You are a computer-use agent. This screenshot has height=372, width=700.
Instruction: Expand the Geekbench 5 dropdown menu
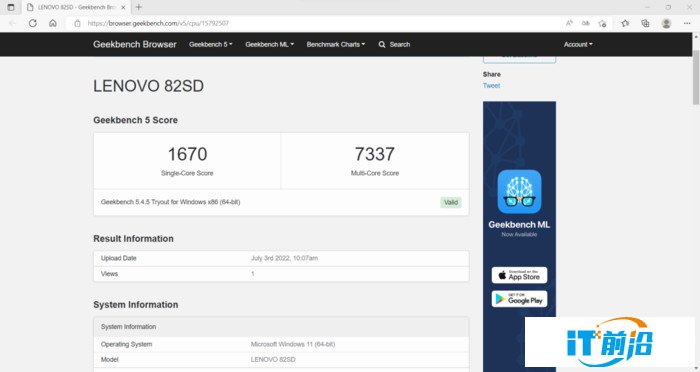pos(211,44)
